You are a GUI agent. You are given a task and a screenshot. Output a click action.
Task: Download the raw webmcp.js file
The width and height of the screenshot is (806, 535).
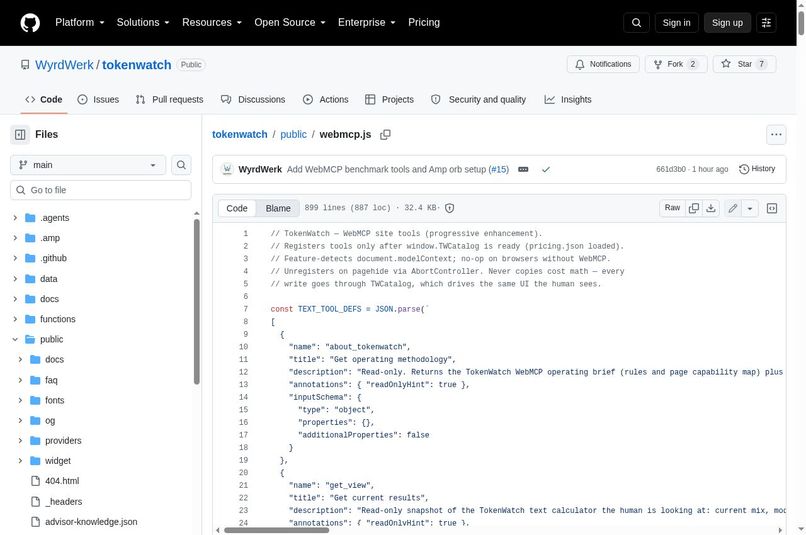[x=711, y=208]
